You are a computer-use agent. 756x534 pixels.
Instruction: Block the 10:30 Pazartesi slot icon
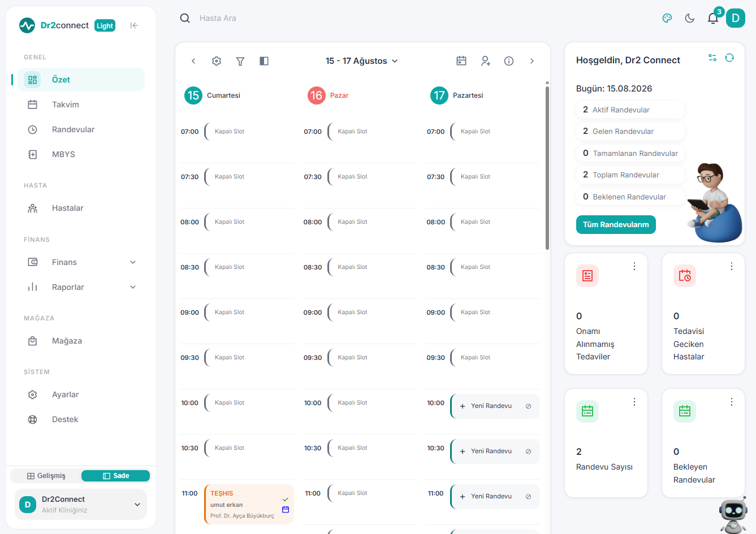(528, 451)
